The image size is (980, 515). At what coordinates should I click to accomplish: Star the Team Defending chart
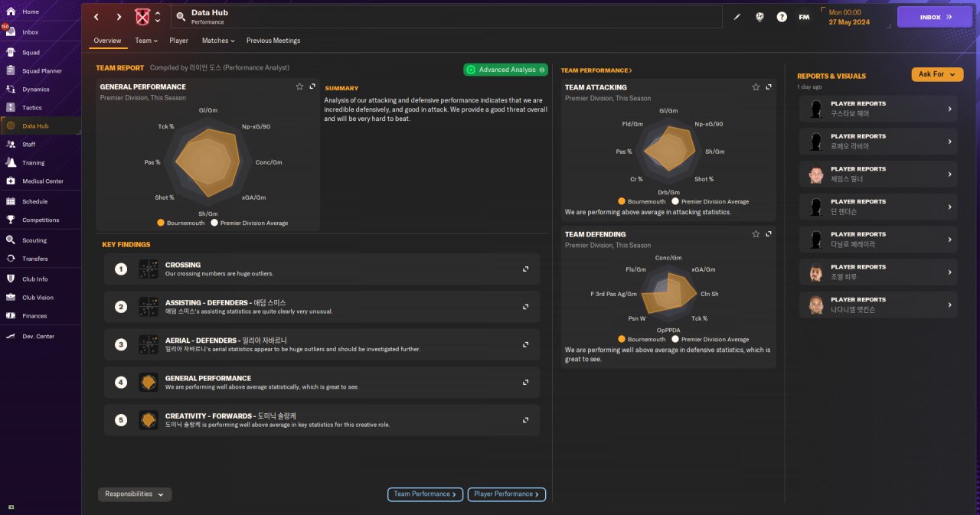(756, 234)
